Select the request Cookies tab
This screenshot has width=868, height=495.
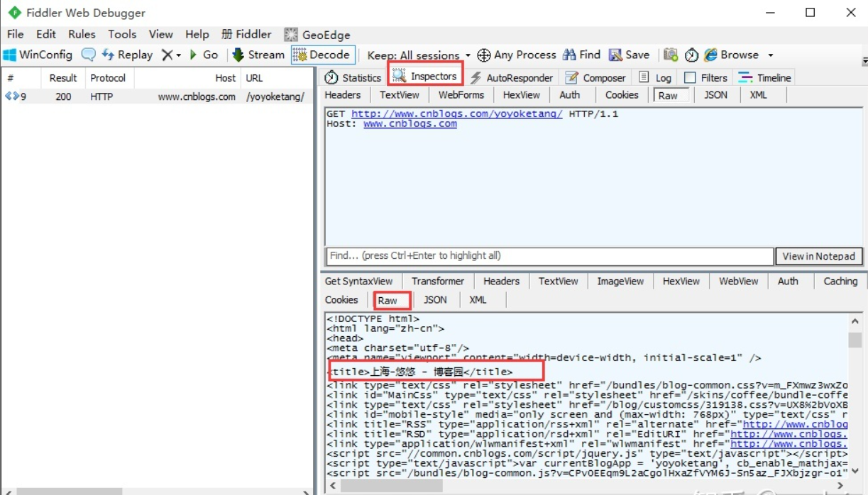(622, 95)
